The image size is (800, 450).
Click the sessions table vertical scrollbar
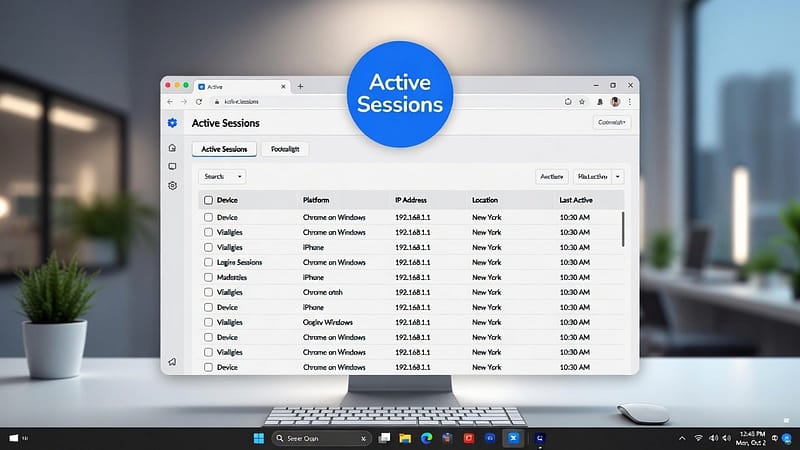[622, 230]
